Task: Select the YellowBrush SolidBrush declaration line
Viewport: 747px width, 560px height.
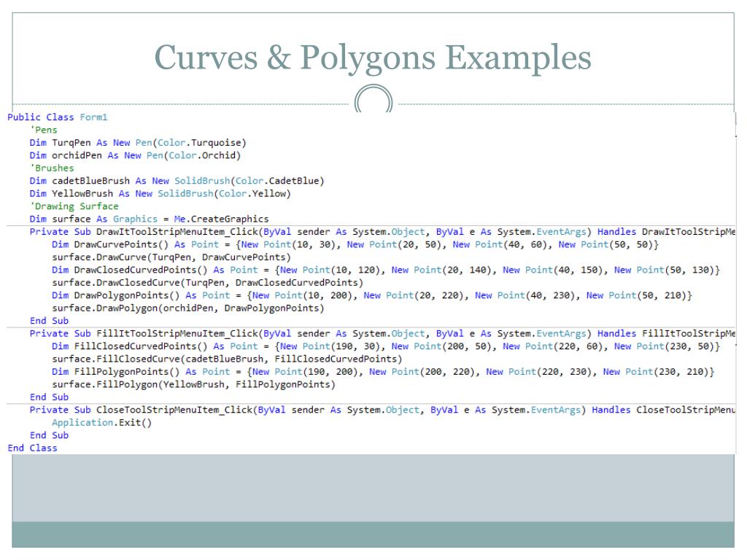Action: 160,194
